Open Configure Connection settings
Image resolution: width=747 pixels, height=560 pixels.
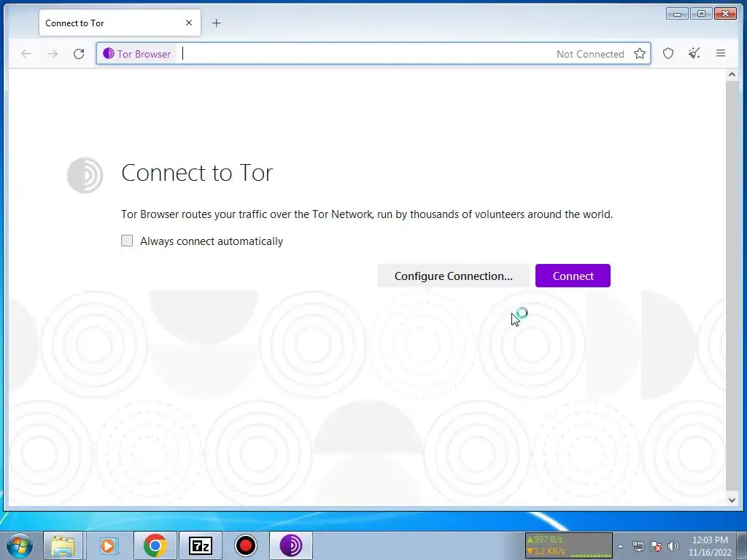point(453,276)
